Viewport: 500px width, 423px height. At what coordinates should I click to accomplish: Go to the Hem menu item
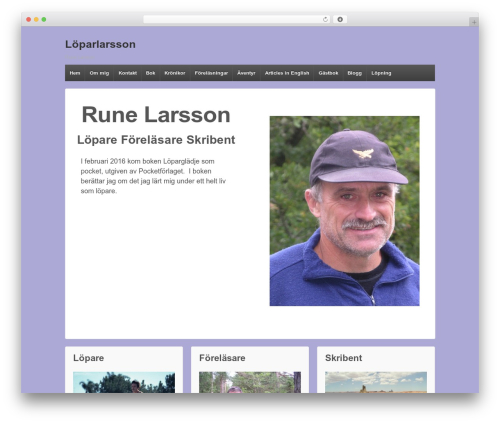(x=75, y=73)
